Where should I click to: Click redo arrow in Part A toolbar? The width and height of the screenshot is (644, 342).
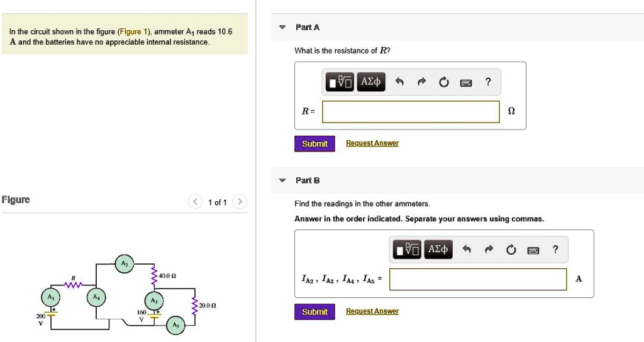(421, 82)
